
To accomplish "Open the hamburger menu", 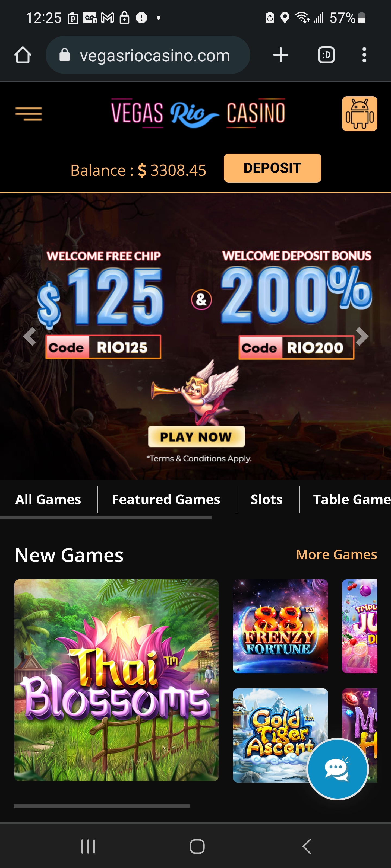I will 29,114.
